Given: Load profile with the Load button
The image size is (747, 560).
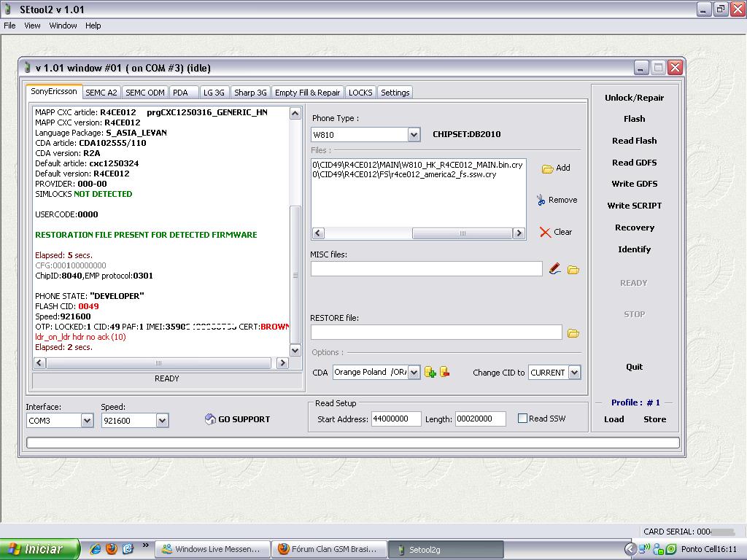Looking at the screenshot, I should point(614,419).
